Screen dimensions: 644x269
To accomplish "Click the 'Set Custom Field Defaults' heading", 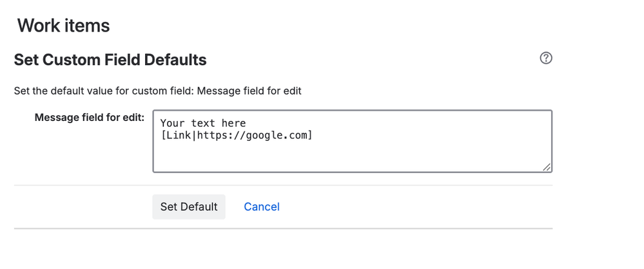I will tap(110, 60).
